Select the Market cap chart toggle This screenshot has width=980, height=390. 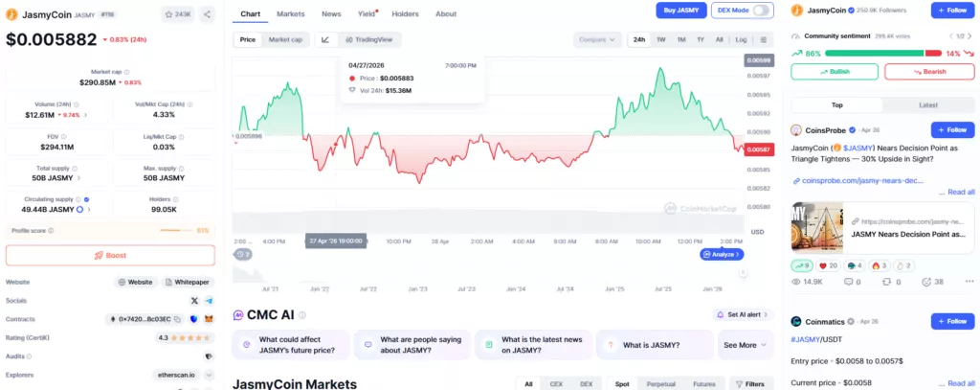click(x=285, y=39)
